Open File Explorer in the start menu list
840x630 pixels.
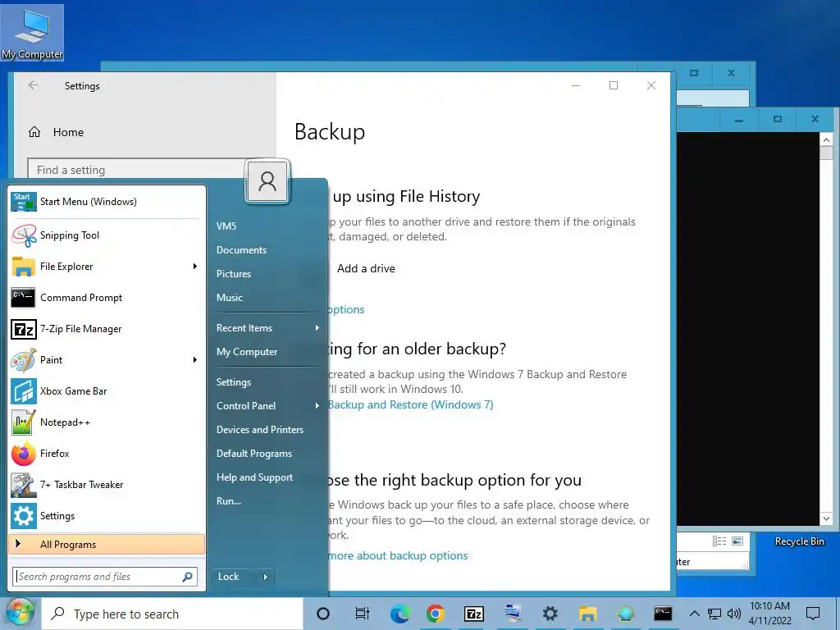coord(107,267)
